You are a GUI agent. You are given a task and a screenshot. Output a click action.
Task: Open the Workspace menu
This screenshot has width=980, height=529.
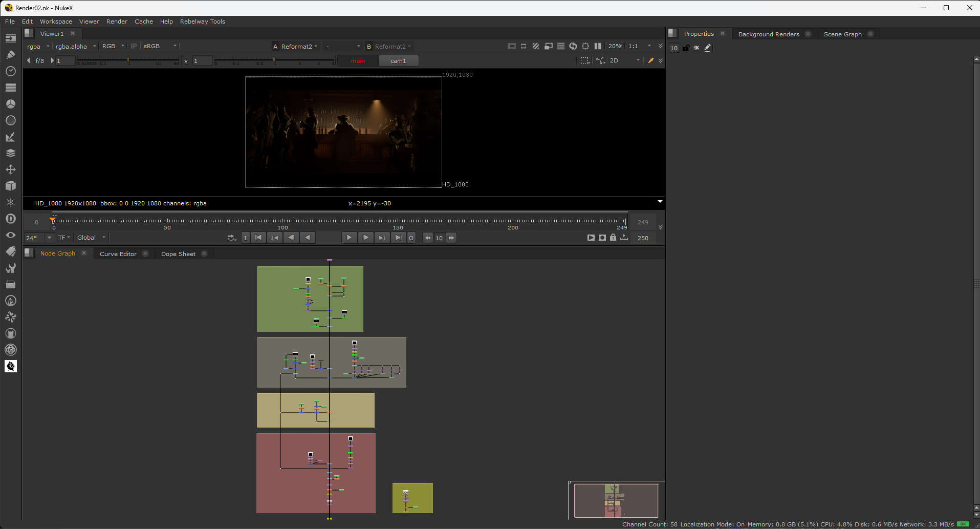point(56,22)
